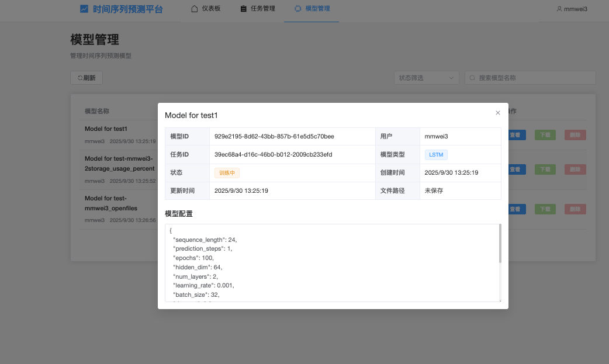Viewport: 609px width, 364px height.
Task: Open the 状态筛选 dropdown
Action: 427,78
